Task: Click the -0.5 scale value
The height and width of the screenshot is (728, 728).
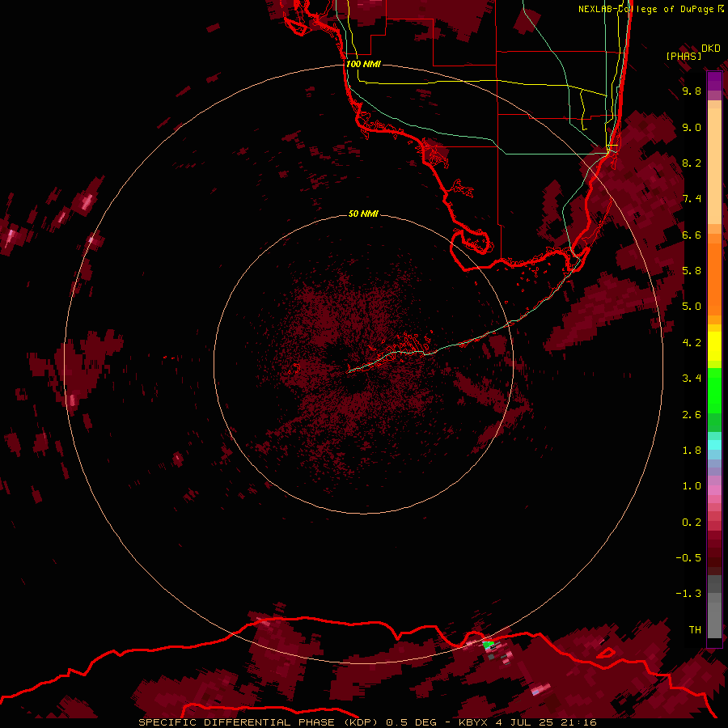Action: pyautogui.click(x=688, y=558)
